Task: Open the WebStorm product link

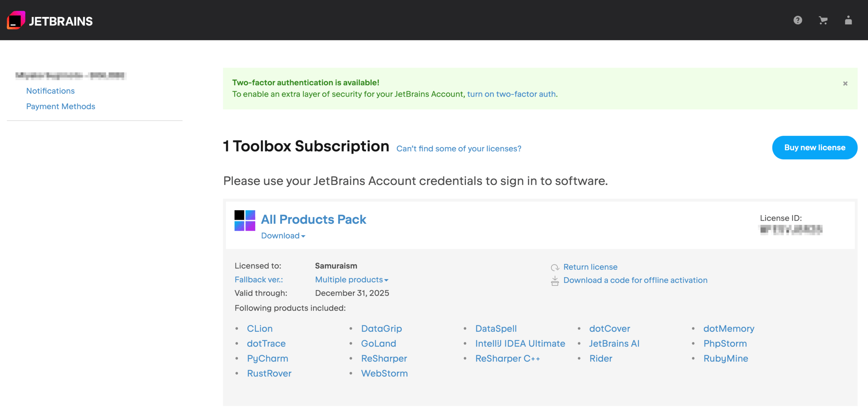Action: click(384, 373)
